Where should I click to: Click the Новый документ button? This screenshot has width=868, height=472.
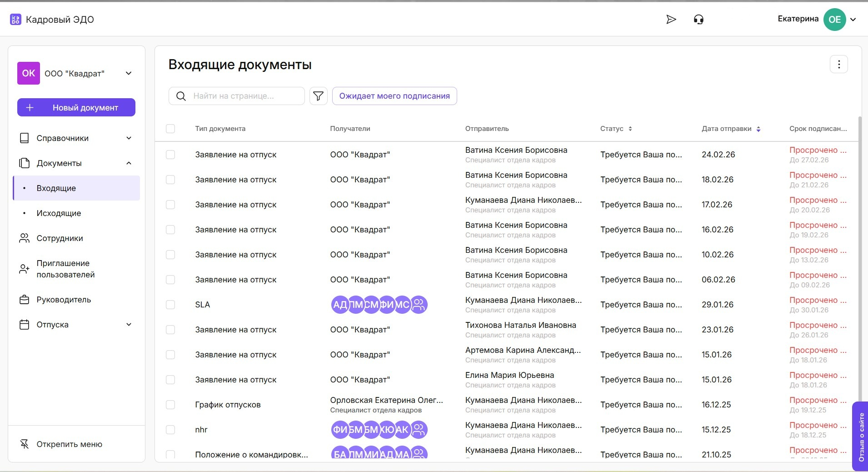pos(76,108)
